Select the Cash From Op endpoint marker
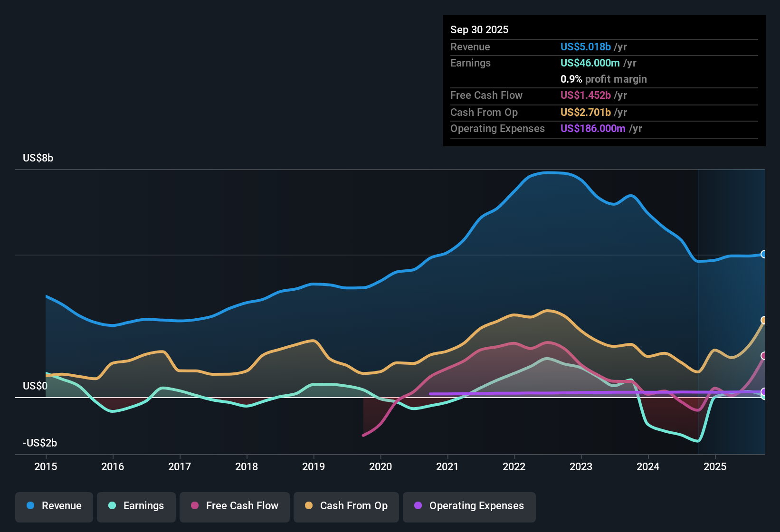 764,320
